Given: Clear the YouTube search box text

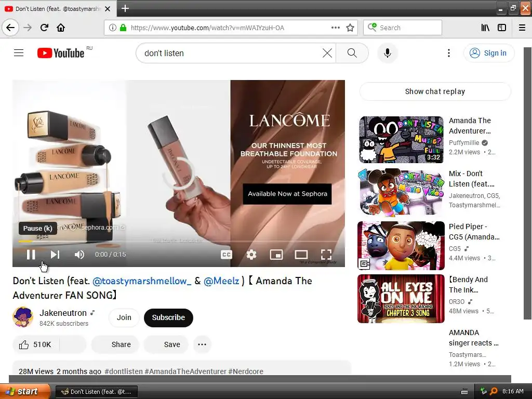Looking at the screenshot, I should click(x=327, y=53).
